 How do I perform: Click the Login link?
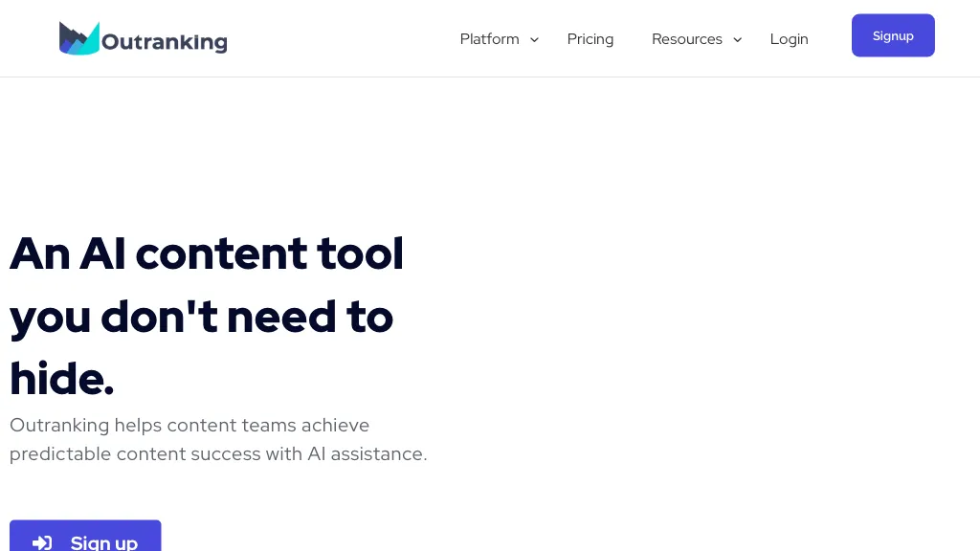pyautogui.click(x=789, y=39)
